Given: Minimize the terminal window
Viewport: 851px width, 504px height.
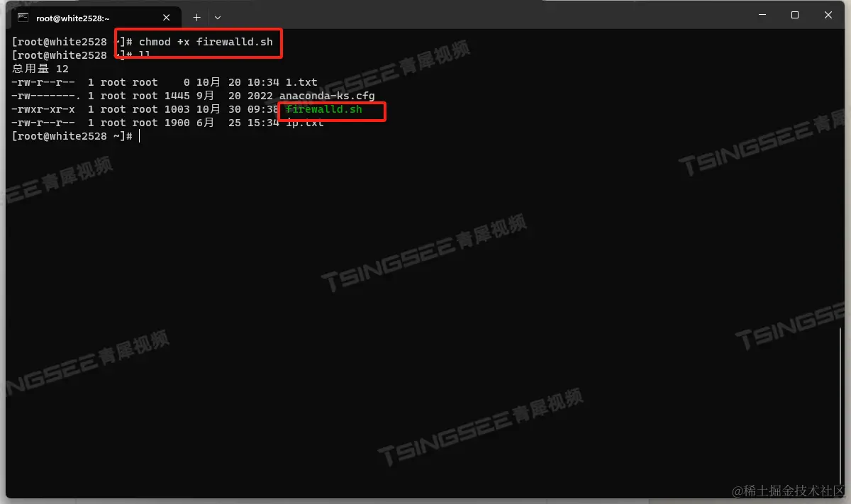Looking at the screenshot, I should [762, 15].
